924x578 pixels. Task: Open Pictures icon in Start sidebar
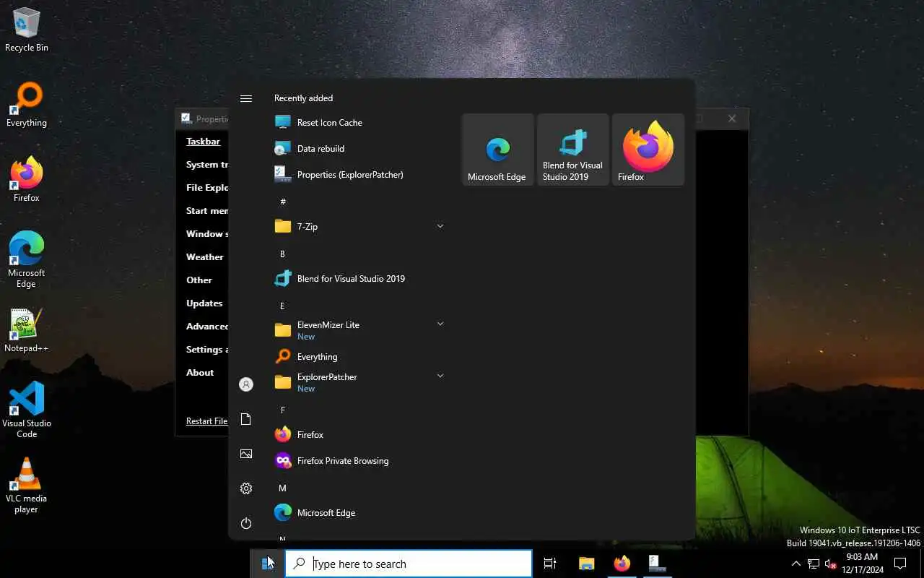click(246, 454)
